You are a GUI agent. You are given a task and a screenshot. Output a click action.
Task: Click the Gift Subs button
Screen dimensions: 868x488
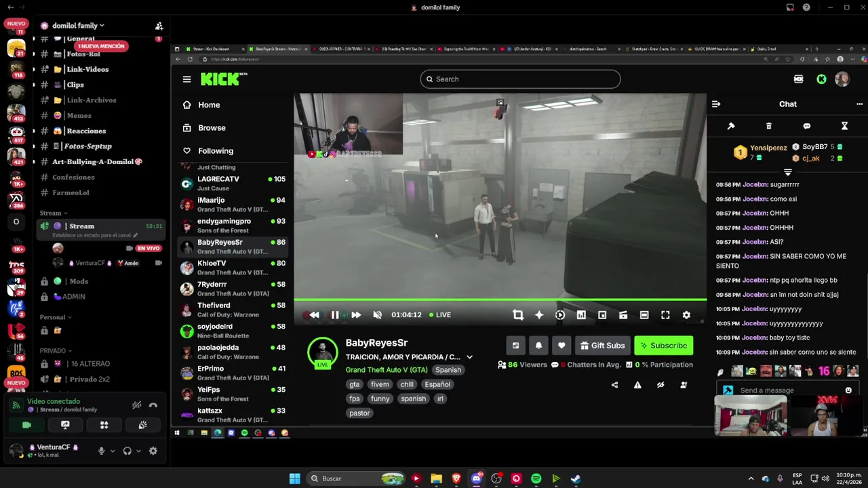[x=603, y=346]
